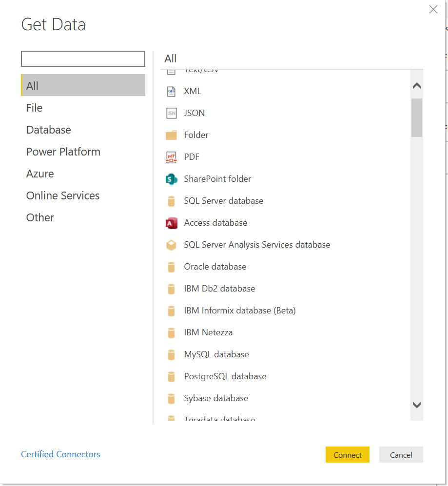The height and width of the screenshot is (486, 448).
Task: Click the IBM Netezza cylinder icon
Action: click(x=171, y=333)
